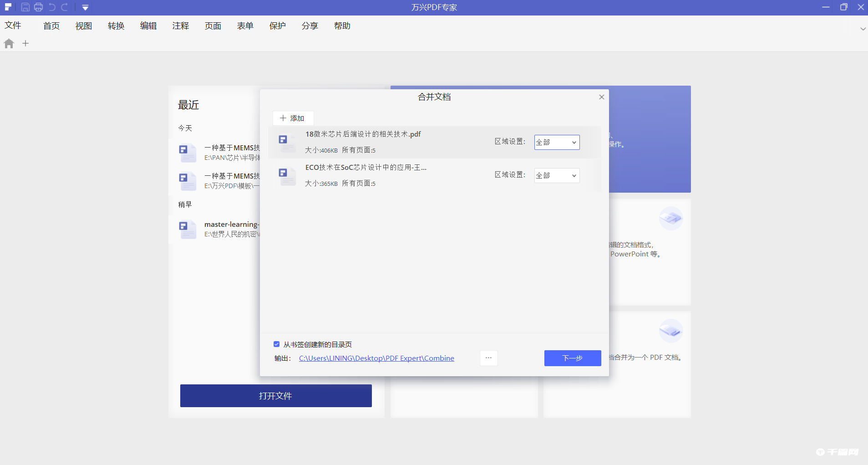Click the Undo icon

point(52,7)
